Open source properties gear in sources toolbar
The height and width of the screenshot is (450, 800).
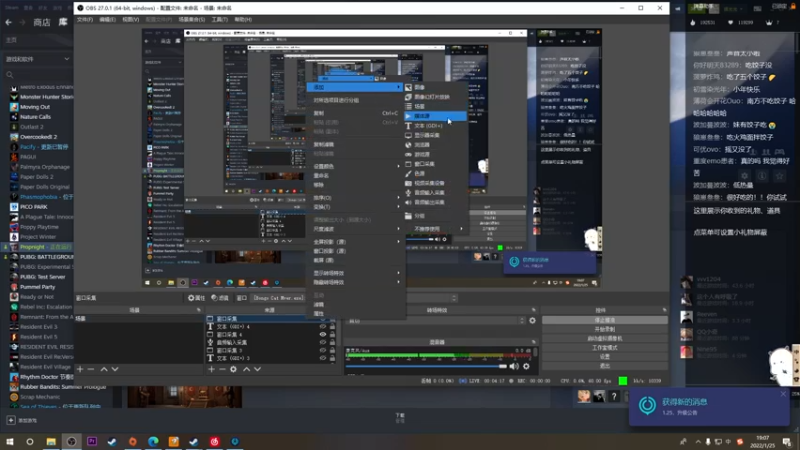point(233,369)
